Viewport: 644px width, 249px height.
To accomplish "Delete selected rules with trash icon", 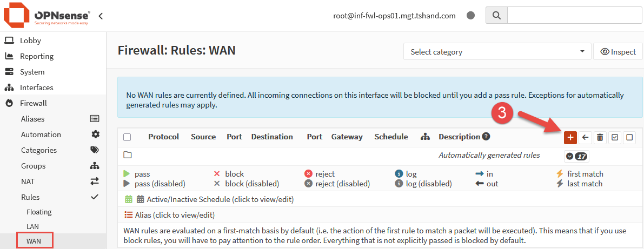I will pos(600,138).
